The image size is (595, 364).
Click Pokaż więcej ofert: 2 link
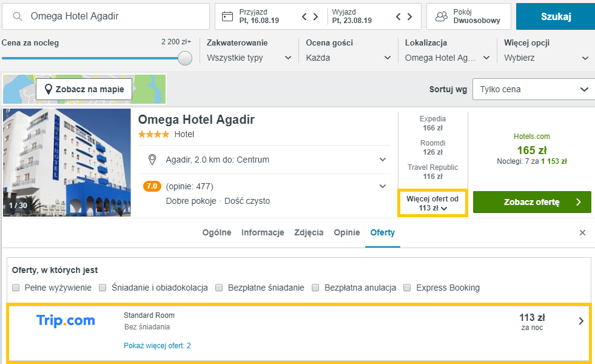click(x=157, y=346)
